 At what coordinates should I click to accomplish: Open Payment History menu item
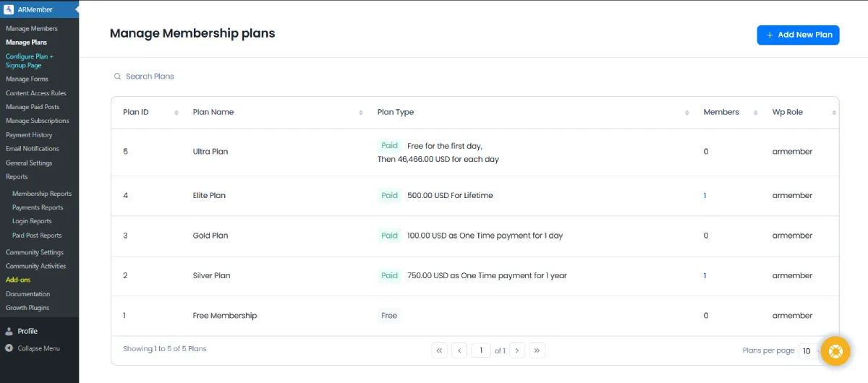pyautogui.click(x=29, y=135)
